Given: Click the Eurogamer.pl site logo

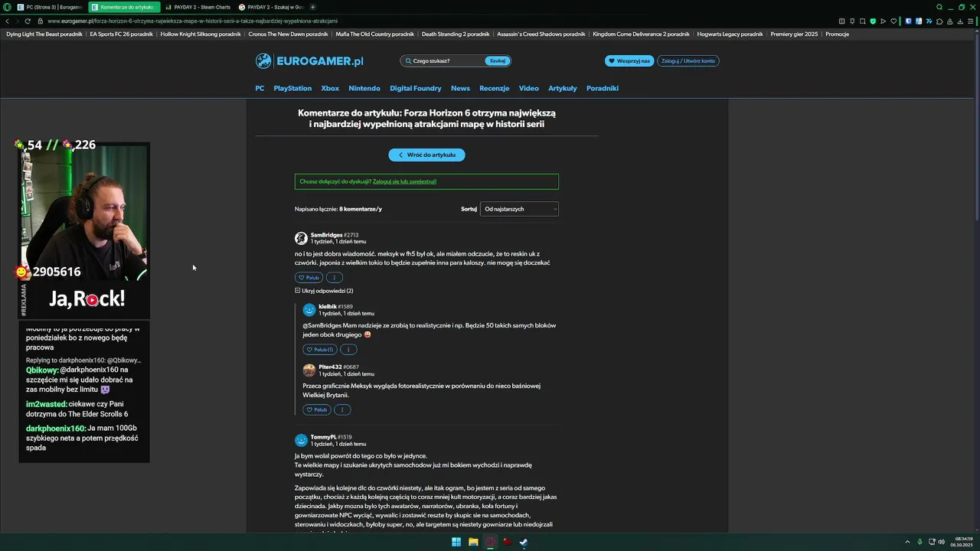Looking at the screenshot, I should [309, 60].
